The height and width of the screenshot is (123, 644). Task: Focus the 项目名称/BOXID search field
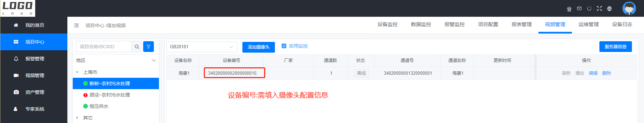(104, 47)
